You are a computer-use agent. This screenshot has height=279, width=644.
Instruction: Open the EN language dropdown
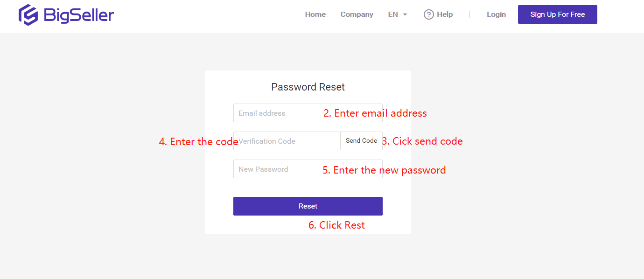tap(398, 14)
